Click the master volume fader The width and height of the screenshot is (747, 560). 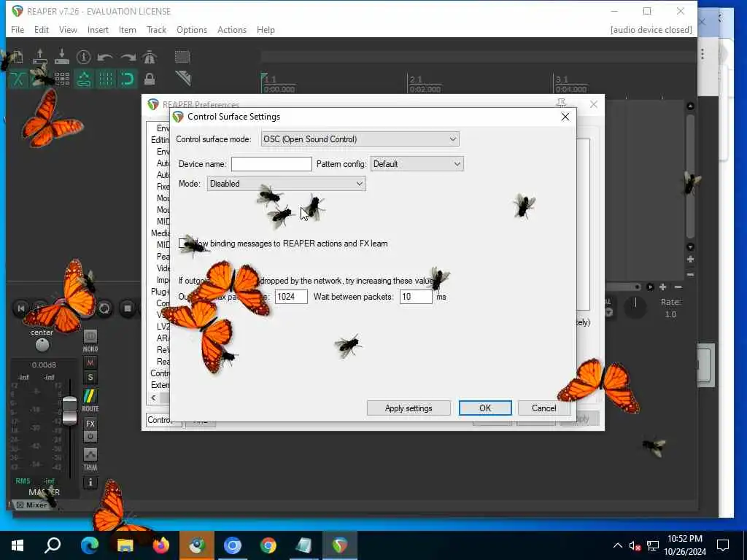[x=69, y=410]
